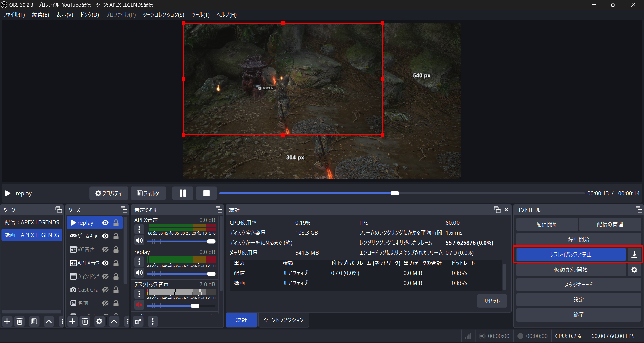
Task: Open the シーンコレクション menu
Action: coord(163,15)
